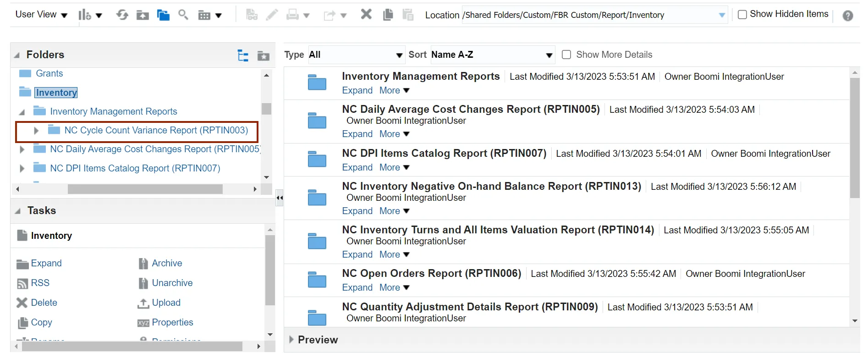868x353 pixels.
Task: Click Expand link under Inventory Management Reports
Action: pos(357,90)
